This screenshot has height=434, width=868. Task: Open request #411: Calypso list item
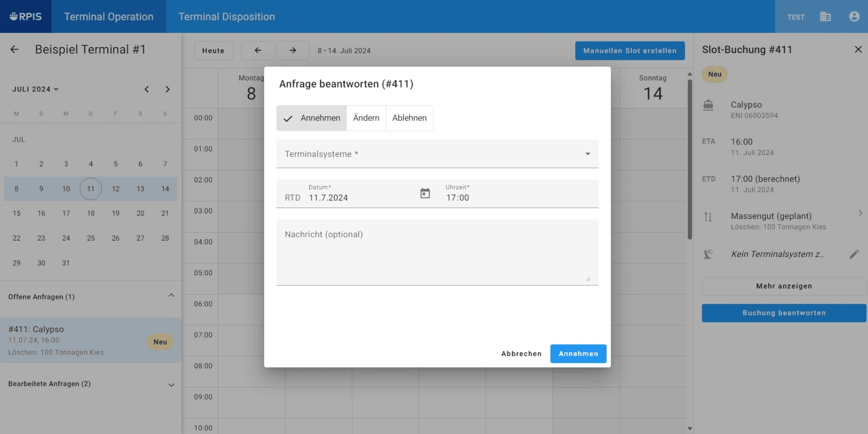(x=90, y=340)
